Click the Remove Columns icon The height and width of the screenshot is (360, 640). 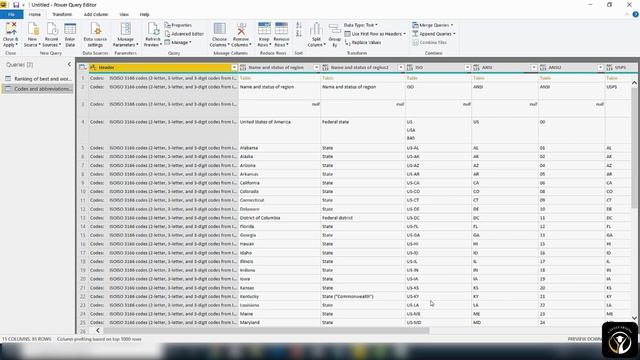click(x=241, y=29)
